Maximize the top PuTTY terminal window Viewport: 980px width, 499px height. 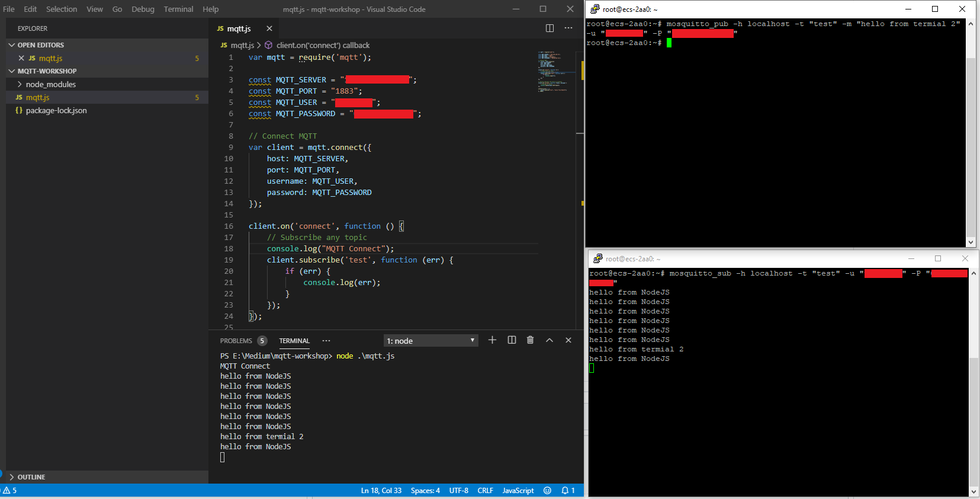click(x=935, y=9)
